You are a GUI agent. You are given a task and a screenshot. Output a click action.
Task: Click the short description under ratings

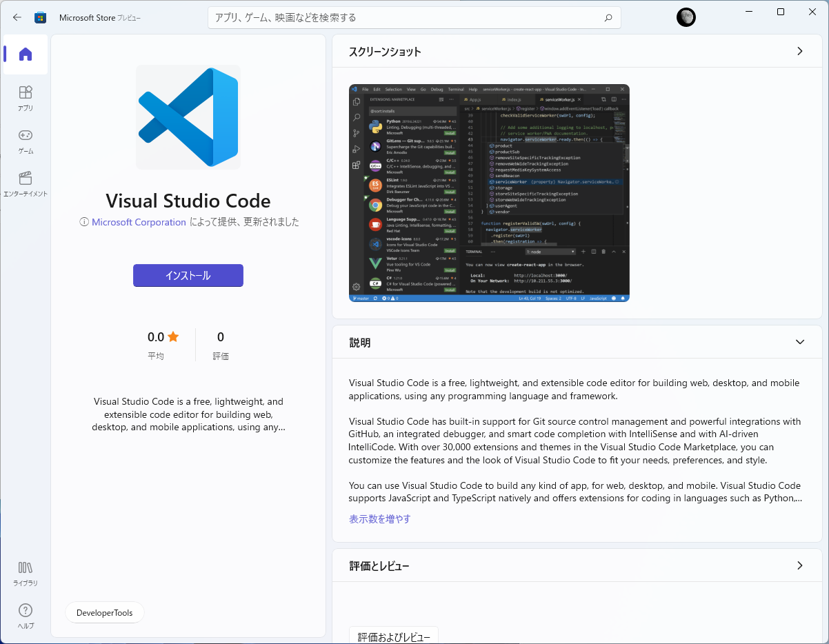click(x=188, y=414)
